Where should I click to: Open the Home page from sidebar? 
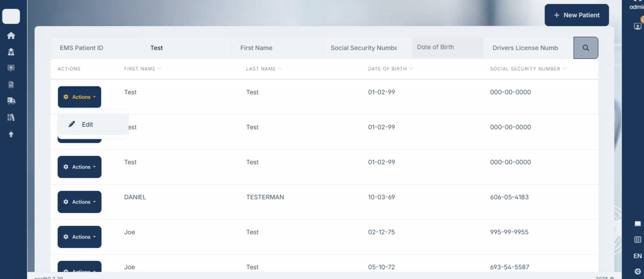11,35
